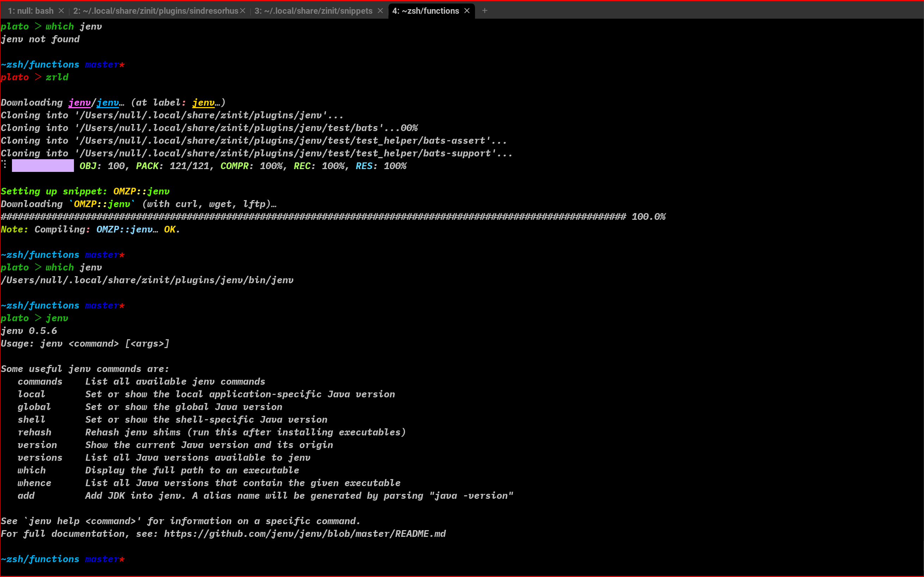Select the ~zsh/functions tab
The height and width of the screenshot is (577, 924).
tap(425, 11)
